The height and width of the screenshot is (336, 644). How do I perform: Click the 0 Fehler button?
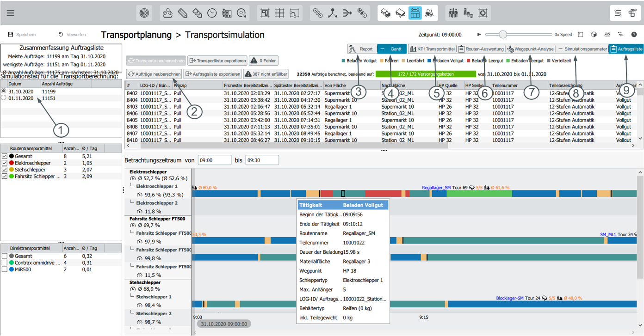pos(263,61)
